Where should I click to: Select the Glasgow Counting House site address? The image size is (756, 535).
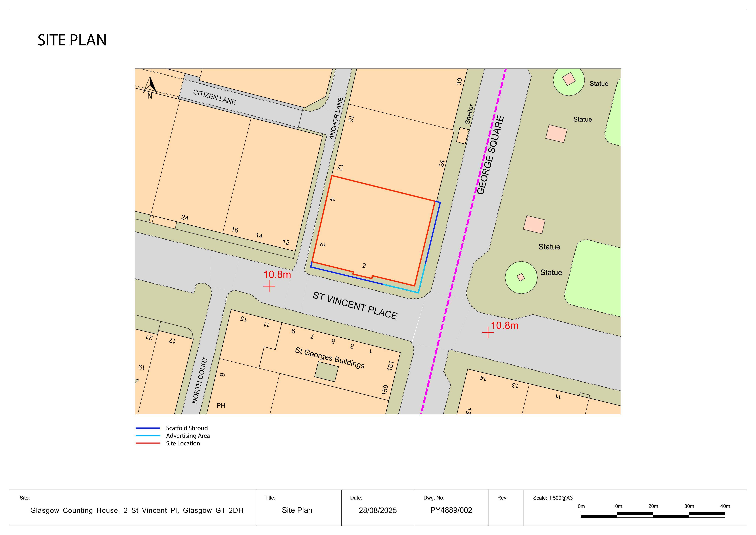tap(137, 511)
